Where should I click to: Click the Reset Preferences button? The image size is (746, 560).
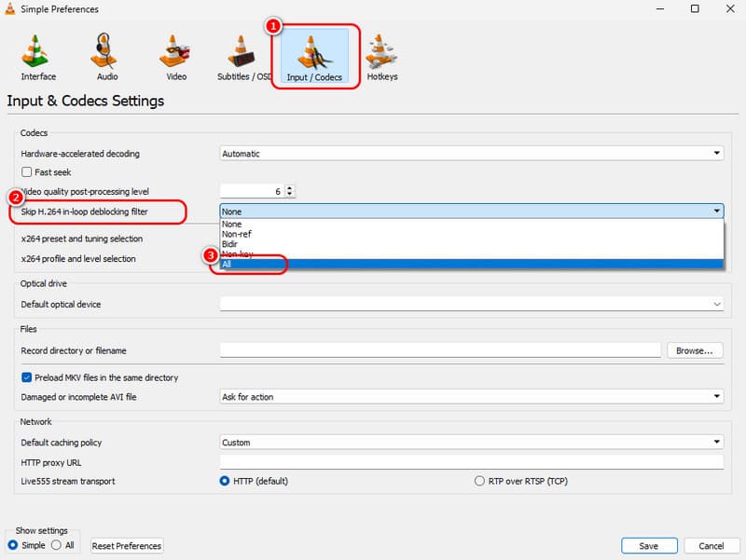(x=127, y=546)
